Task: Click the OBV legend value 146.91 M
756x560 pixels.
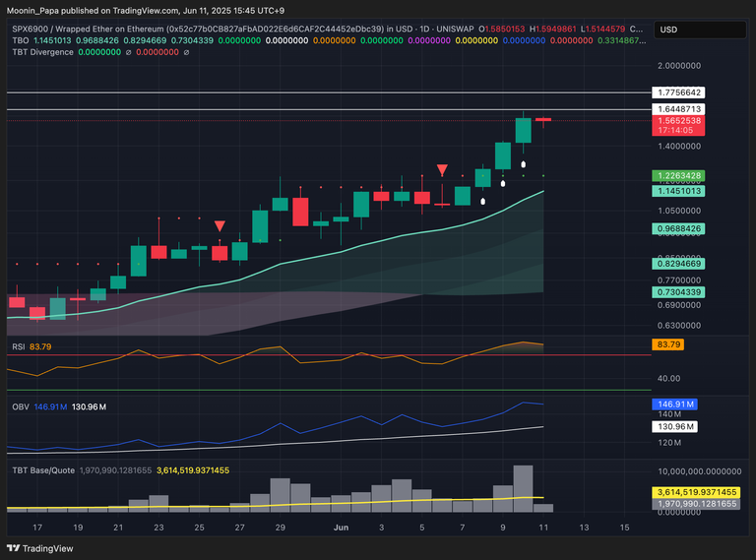Action: 50,406
